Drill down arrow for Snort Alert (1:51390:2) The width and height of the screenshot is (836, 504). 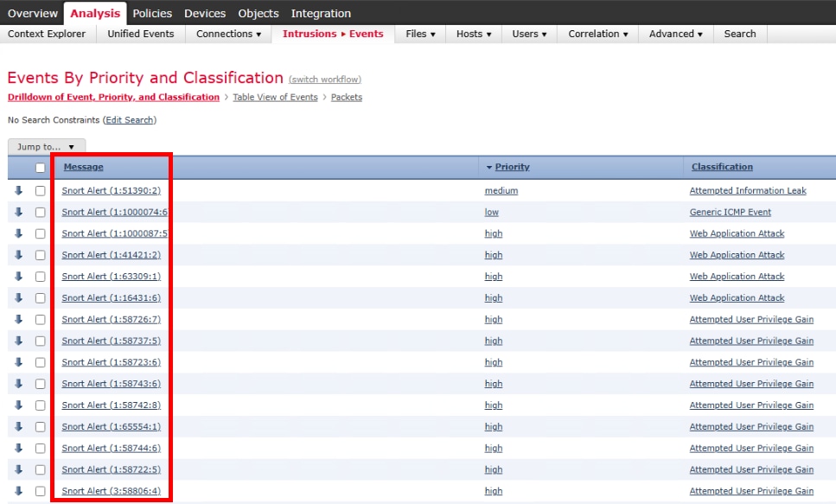pyautogui.click(x=19, y=190)
